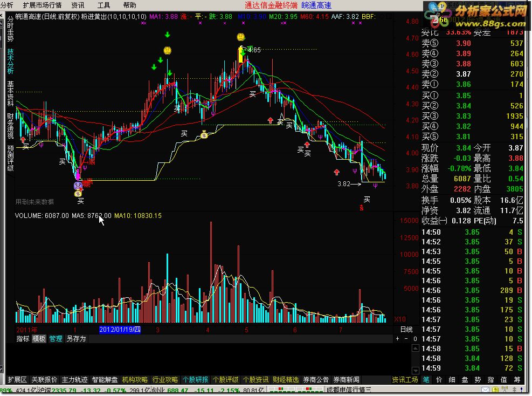Select the 指 tab in quote panel
The image size is (532, 396).
pyautogui.click(x=490, y=380)
